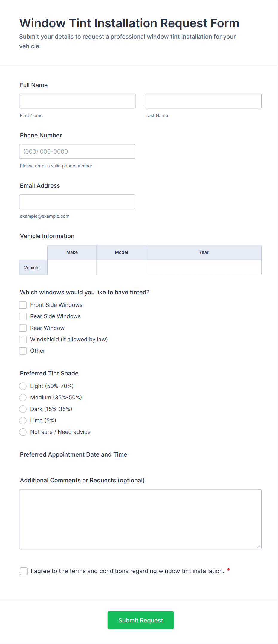Check the Front Side Windows option
The image size is (278, 644).
[23, 305]
